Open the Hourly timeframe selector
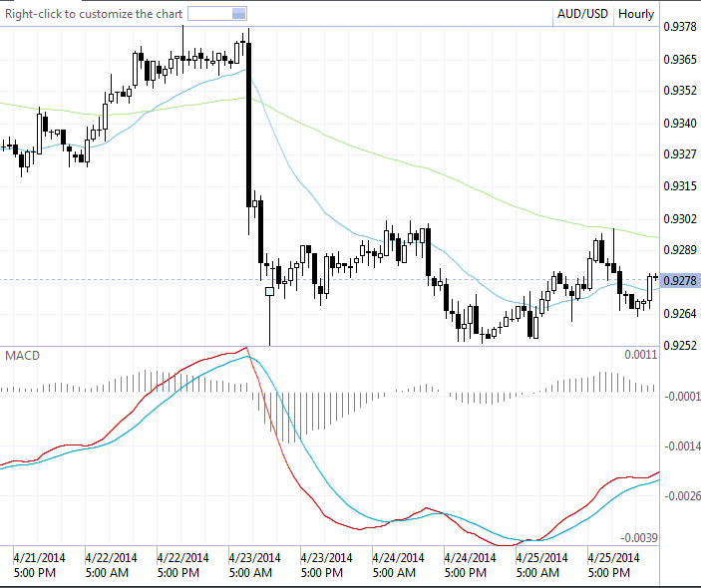Image resolution: width=701 pixels, height=588 pixels. pyautogui.click(x=636, y=14)
